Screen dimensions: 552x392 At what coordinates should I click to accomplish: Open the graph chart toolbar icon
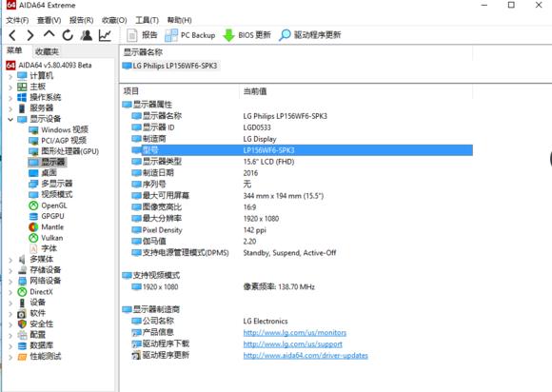pos(105,35)
